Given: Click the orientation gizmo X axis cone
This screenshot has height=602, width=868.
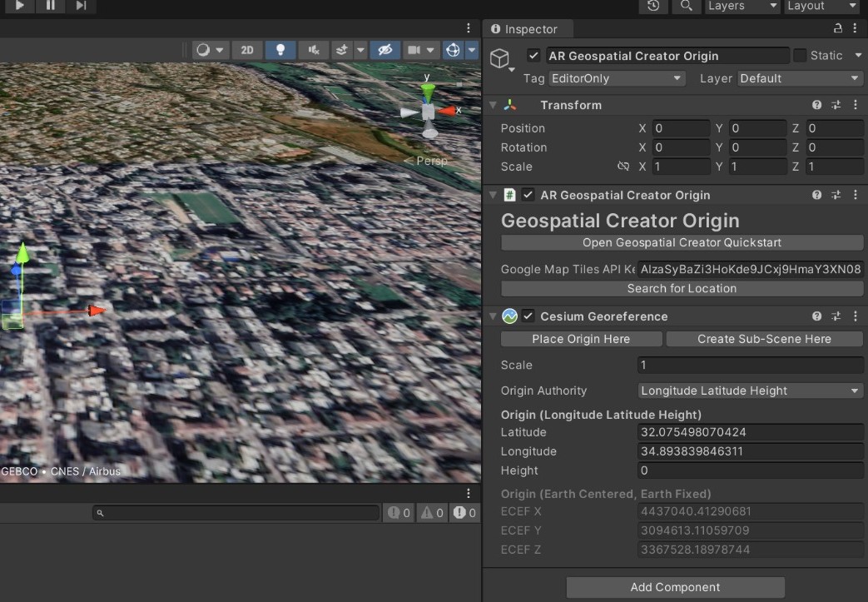Looking at the screenshot, I should click(447, 112).
